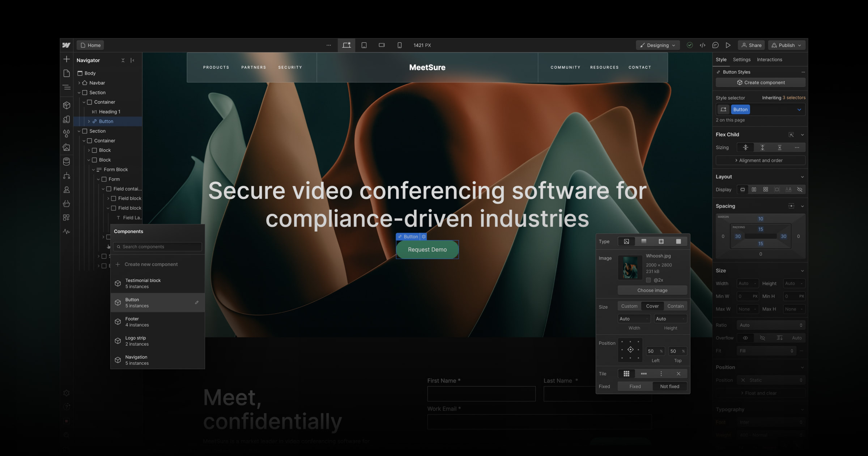868x456 pixels.
Task: Switch to tablet breakpoint preview
Action: coord(364,45)
